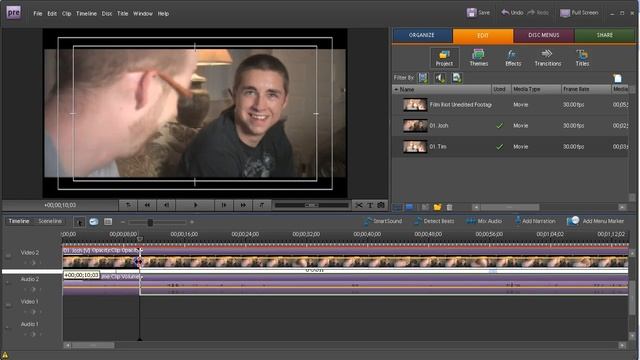Switch to the Timeline tab
This screenshot has height=360, width=640.
[19, 221]
